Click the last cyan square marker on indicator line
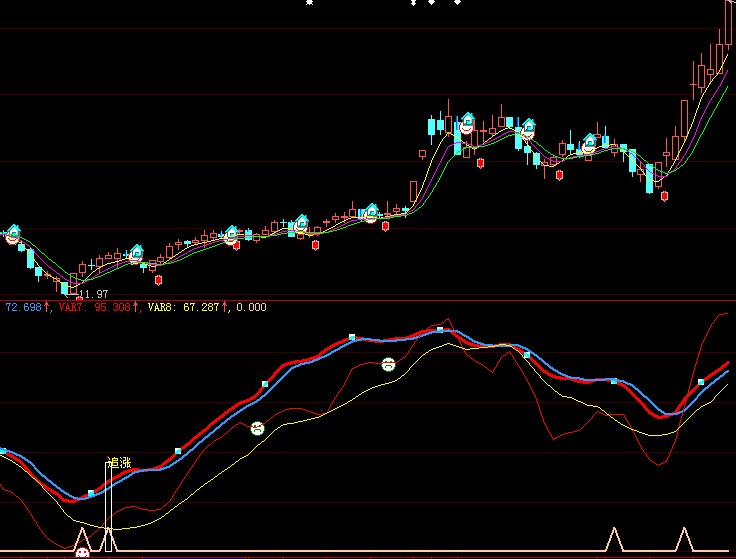 coord(701,382)
